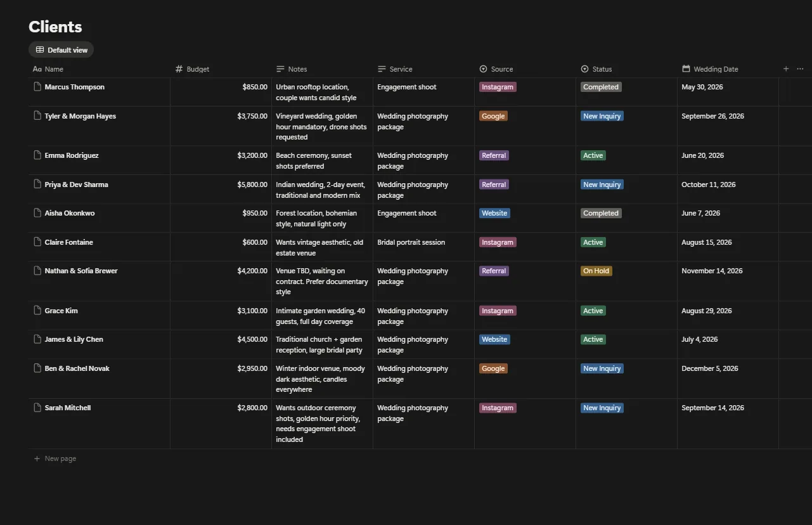Click the Clients page title
812x525 pixels.
click(55, 27)
